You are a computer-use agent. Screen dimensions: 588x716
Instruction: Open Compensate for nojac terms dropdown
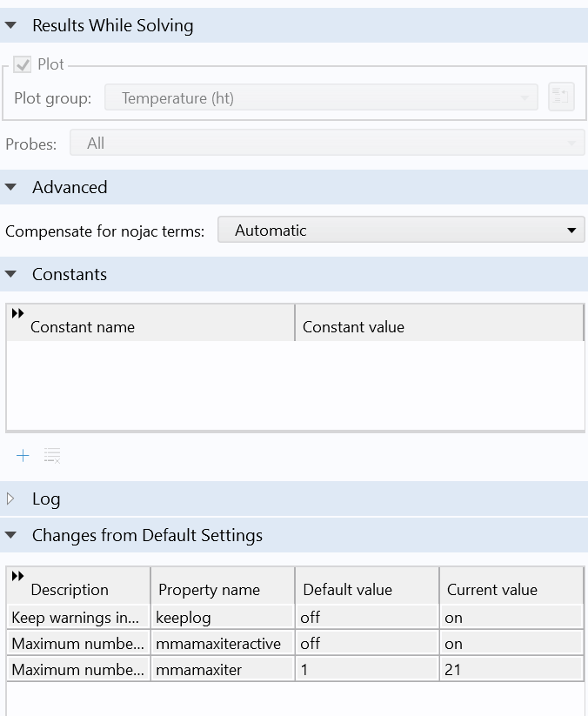(x=400, y=231)
